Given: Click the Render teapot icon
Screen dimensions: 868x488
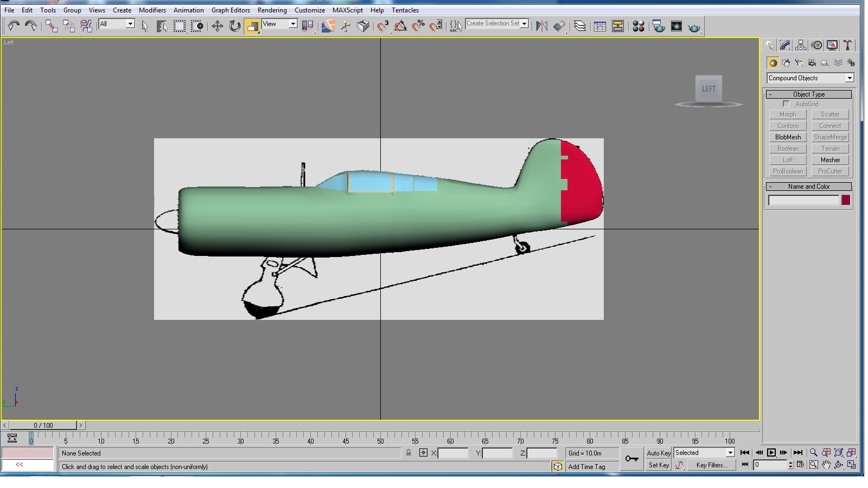Looking at the screenshot, I should coord(694,27).
